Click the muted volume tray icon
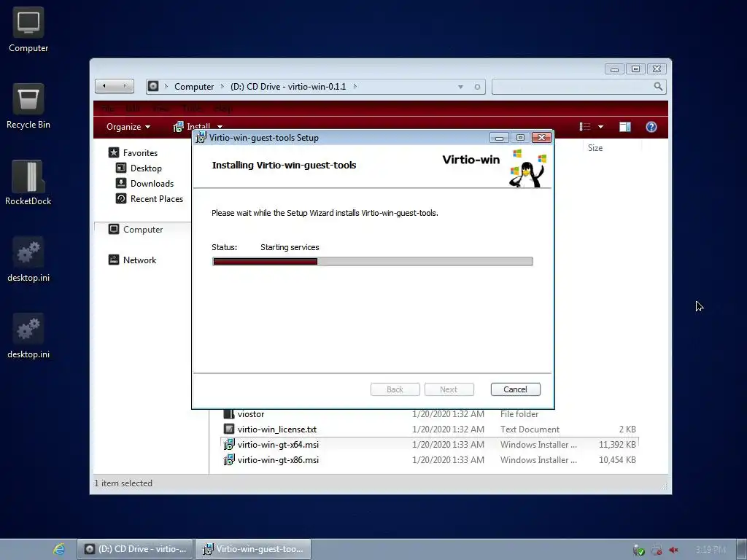The height and width of the screenshot is (560, 747). tap(673, 550)
